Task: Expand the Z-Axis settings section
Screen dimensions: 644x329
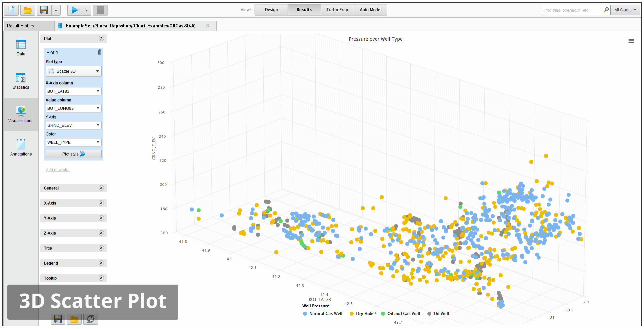Action: click(73, 233)
